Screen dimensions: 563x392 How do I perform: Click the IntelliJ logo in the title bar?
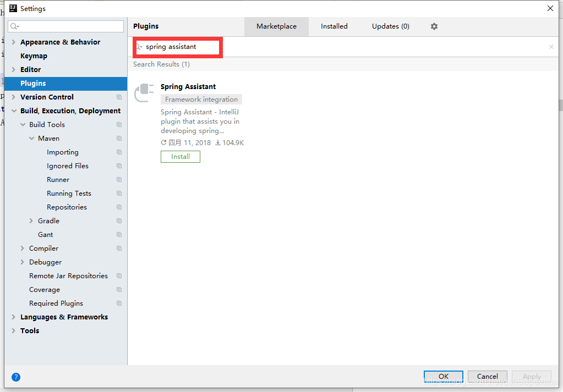(13, 8)
